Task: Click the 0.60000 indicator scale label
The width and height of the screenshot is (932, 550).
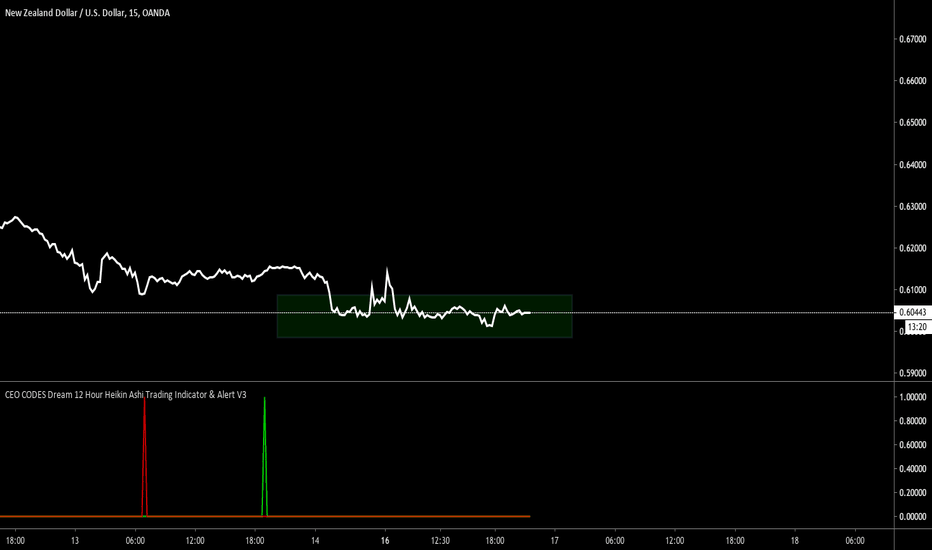Action: click(x=912, y=445)
